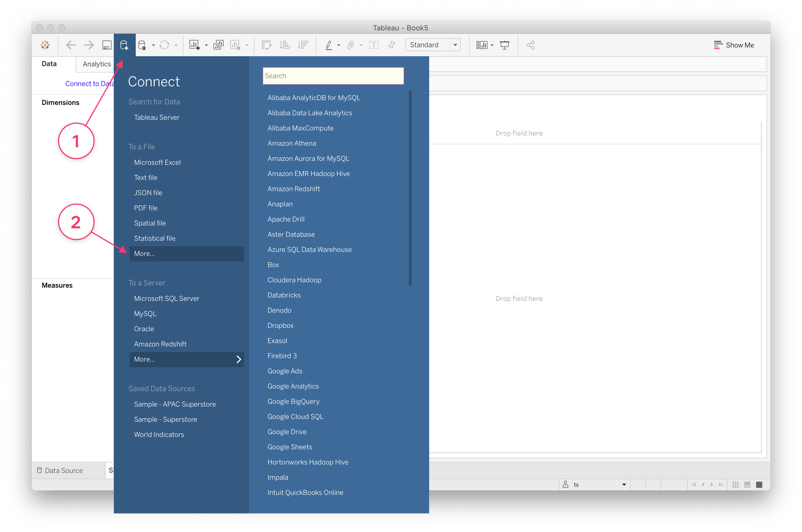Click the Fix Axes pin icon
Viewport: 802px width, 532px height.
392,45
